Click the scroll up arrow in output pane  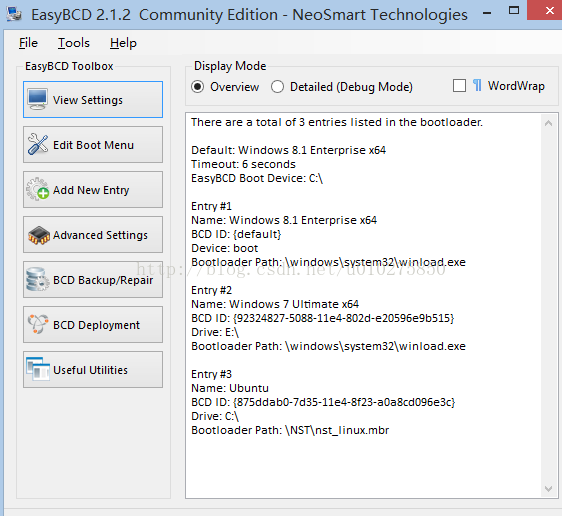[x=548, y=123]
